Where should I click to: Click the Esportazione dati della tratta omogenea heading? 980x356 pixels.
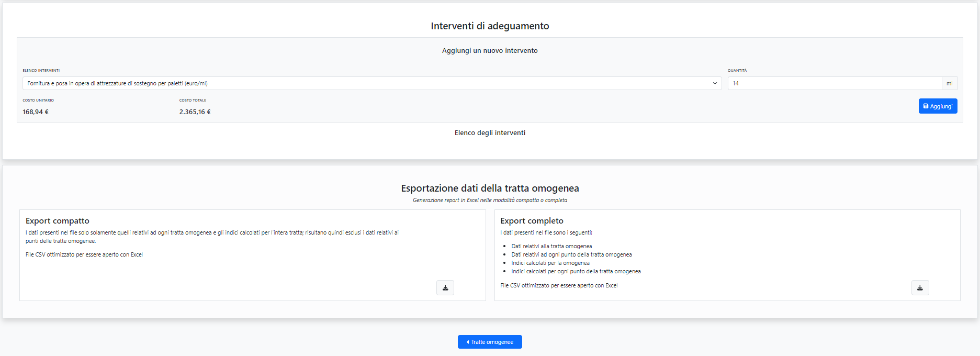click(490, 188)
